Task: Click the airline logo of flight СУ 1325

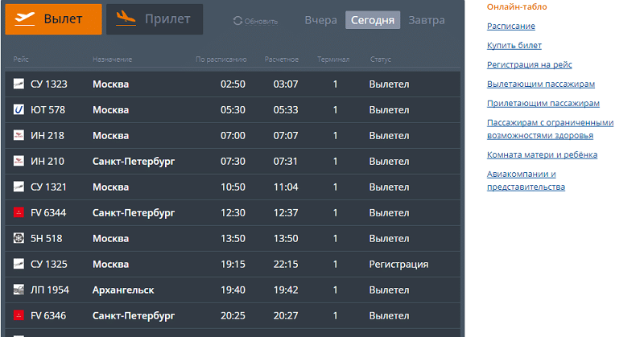Action: (x=19, y=264)
